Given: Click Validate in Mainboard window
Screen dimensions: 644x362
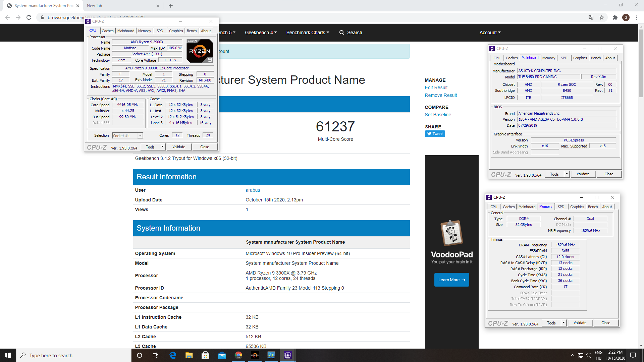Looking at the screenshot, I should click(583, 174).
